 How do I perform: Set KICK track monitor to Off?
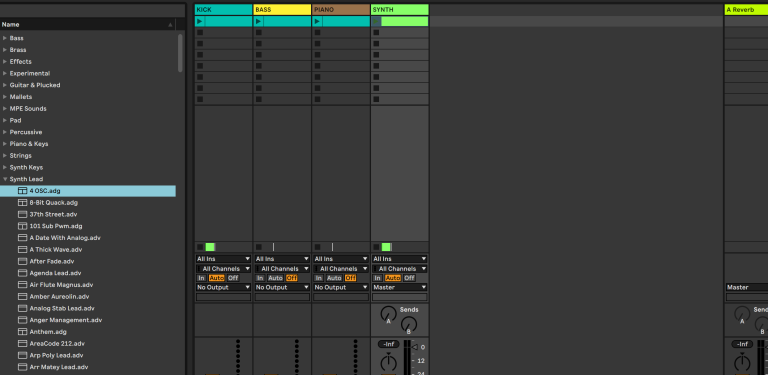click(233, 278)
